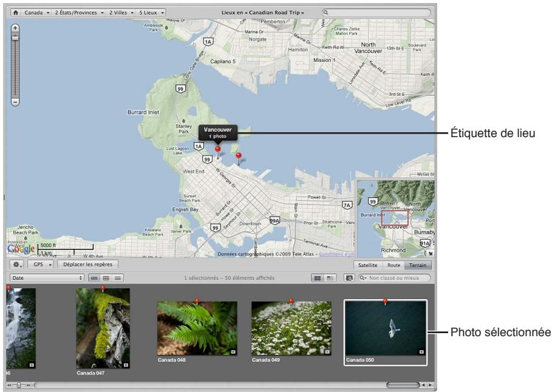Select the Canada 050 bird thumbnail
The image size is (552, 392).
coord(386,328)
